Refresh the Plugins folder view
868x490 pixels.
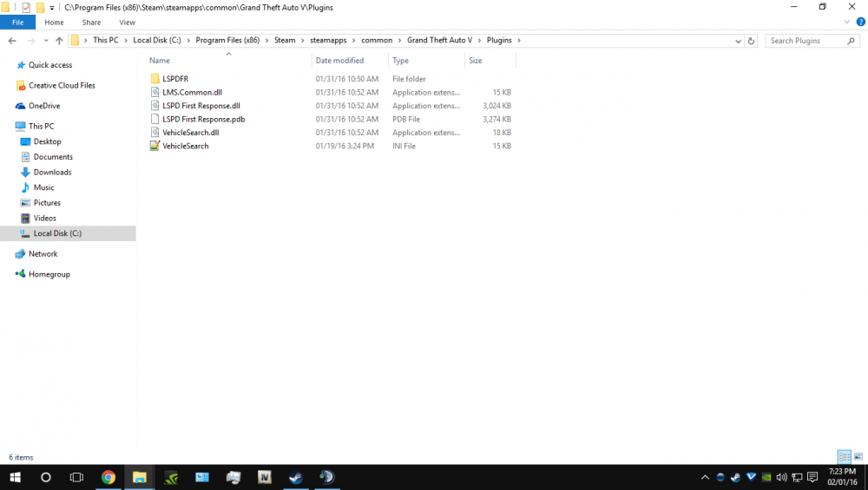coord(751,41)
